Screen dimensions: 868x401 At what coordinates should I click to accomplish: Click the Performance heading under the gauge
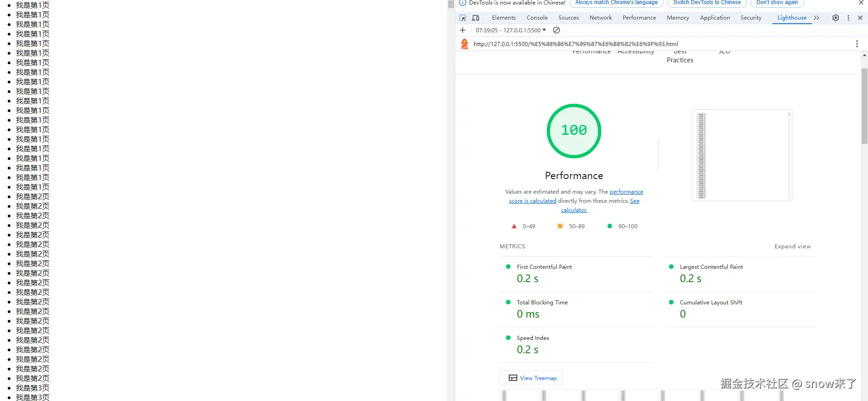574,176
